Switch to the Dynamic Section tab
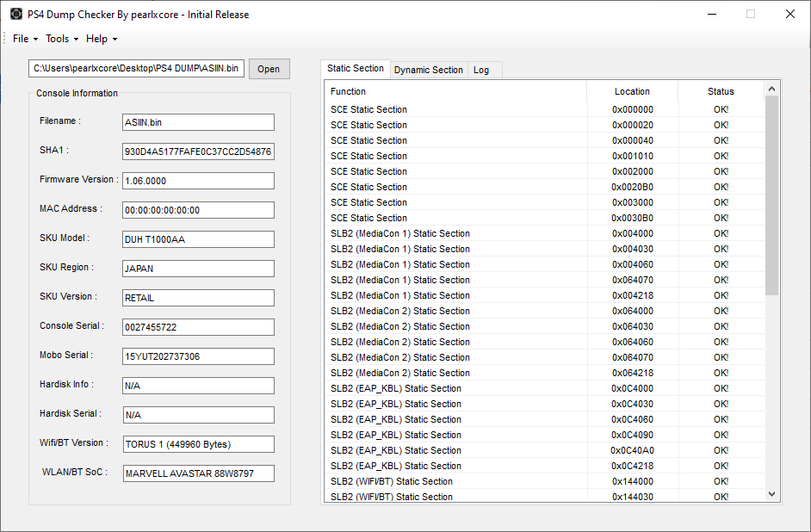811x532 pixels. (x=428, y=70)
